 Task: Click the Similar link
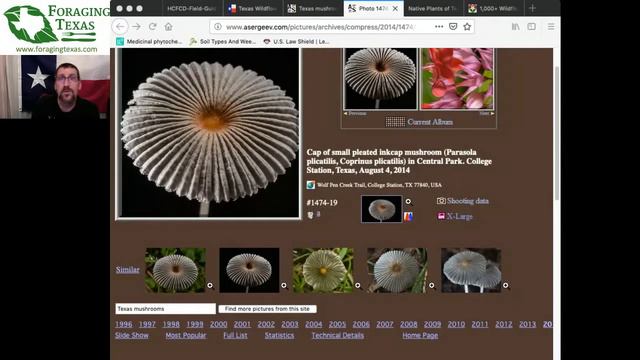(127, 269)
